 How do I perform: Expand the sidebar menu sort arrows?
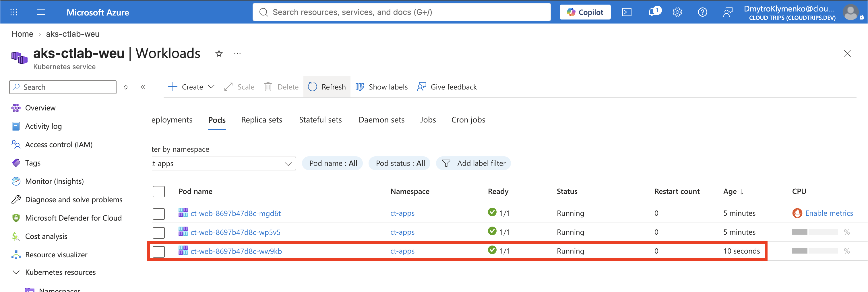126,87
